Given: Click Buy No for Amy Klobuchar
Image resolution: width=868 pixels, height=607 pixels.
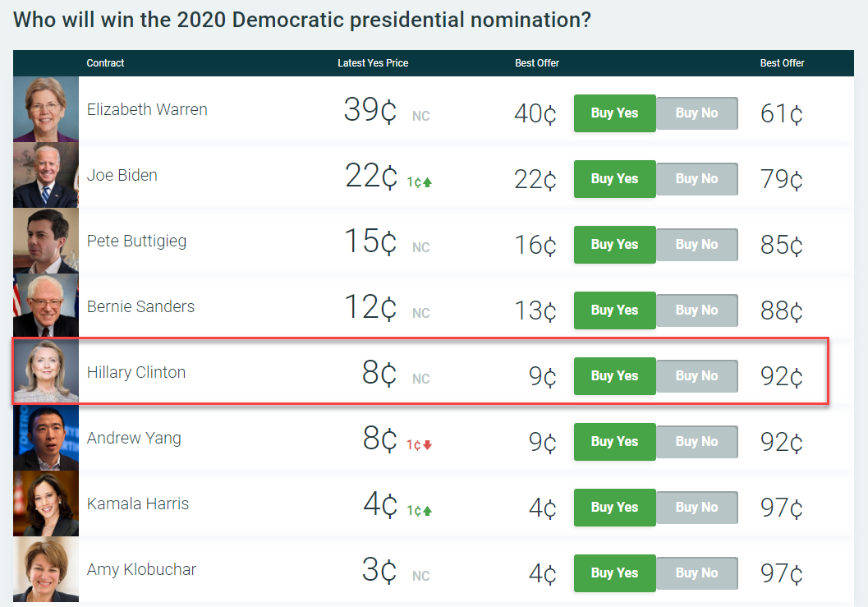Looking at the screenshot, I should [x=696, y=573].
